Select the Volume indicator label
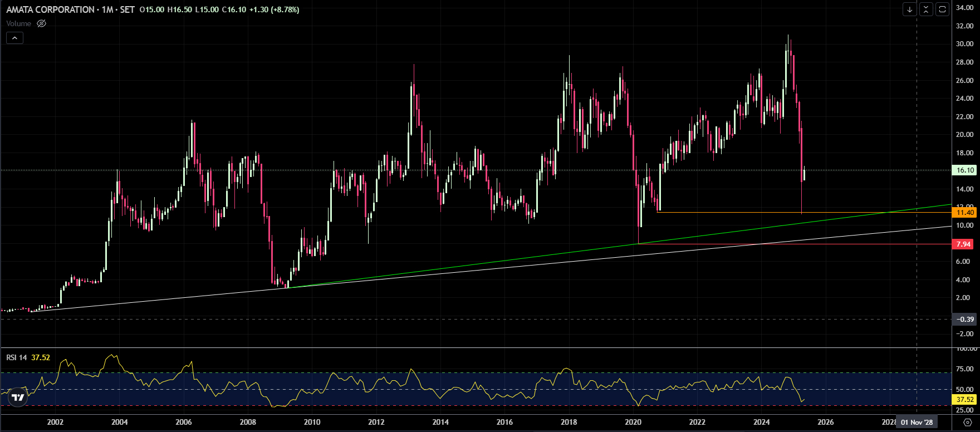Screen dimensions: 980x432 19,23
